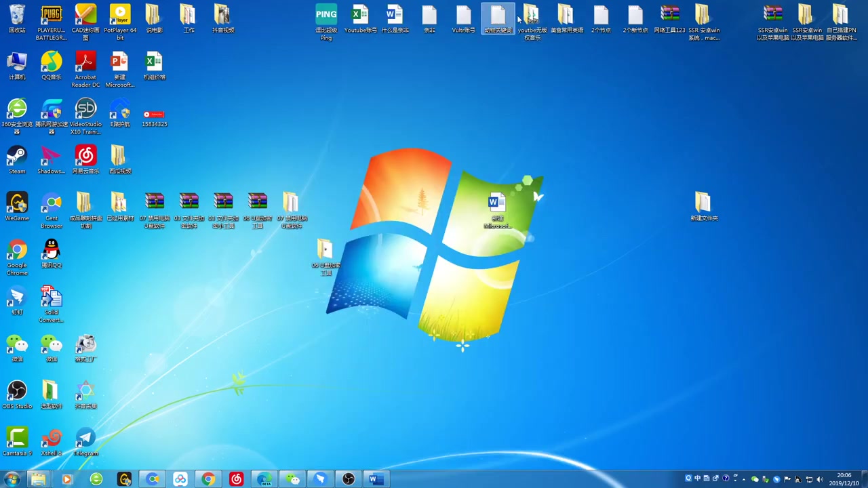Open the SSR 安卓win系统，mac folder
This screenshot has height=488, width=868.
point(704,22)
